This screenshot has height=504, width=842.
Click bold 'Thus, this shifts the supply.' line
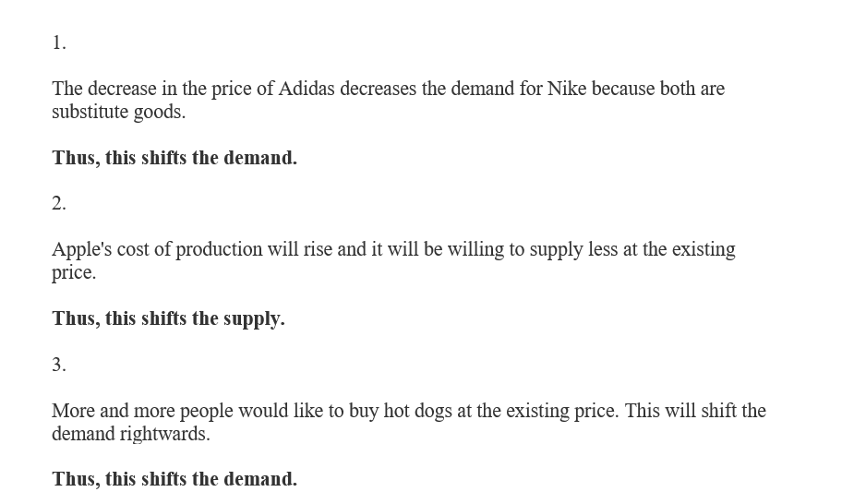(169, 318)
